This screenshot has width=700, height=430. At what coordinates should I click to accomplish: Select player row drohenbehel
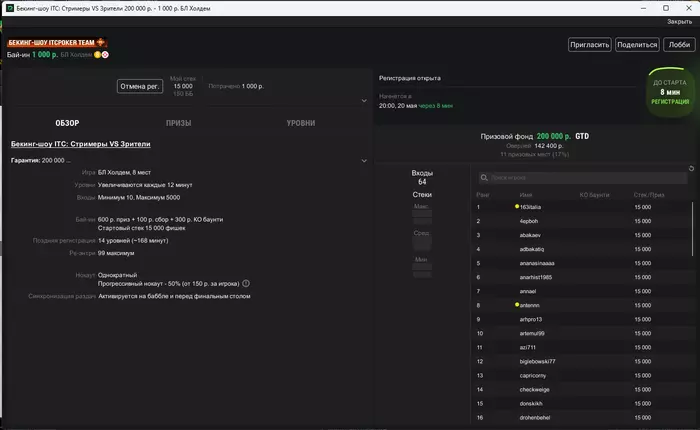(x=581, y=417)
